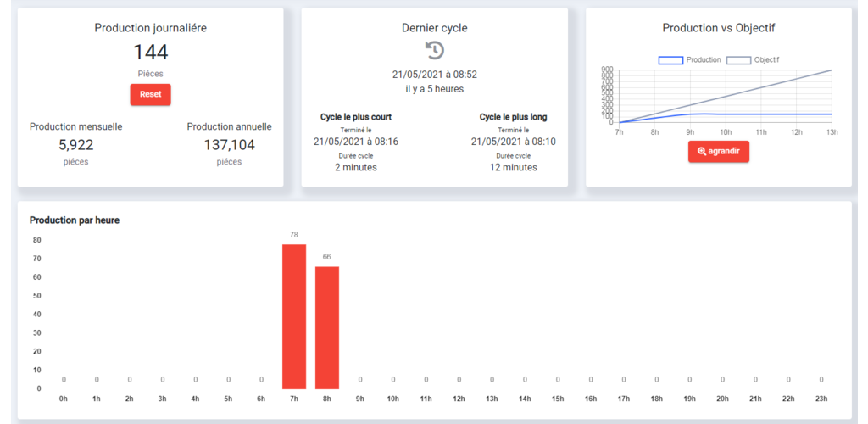
Task: Click the Production annuelle label
Action: click(x=229, y=126)
